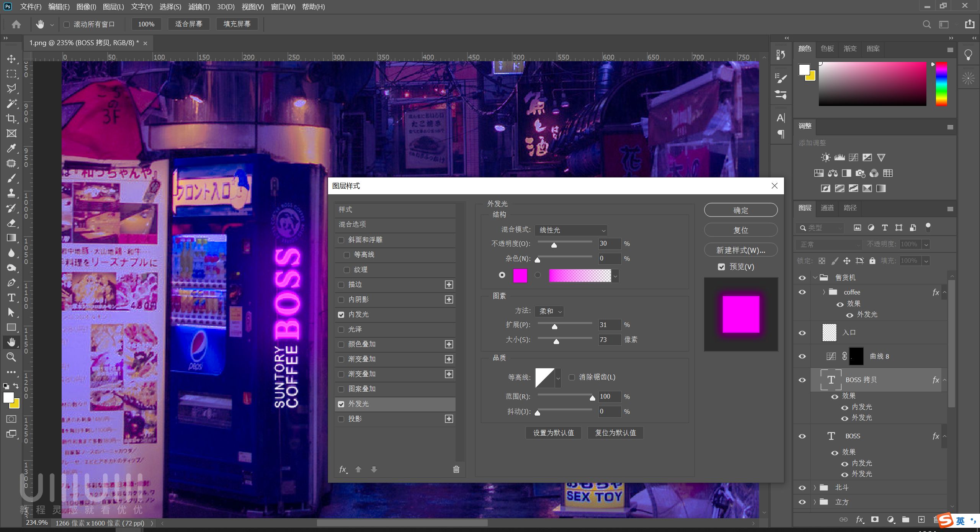The width and height of the screenshot is (980, 532).
Task: Click the share icon at top right
Action: [970, 24]
